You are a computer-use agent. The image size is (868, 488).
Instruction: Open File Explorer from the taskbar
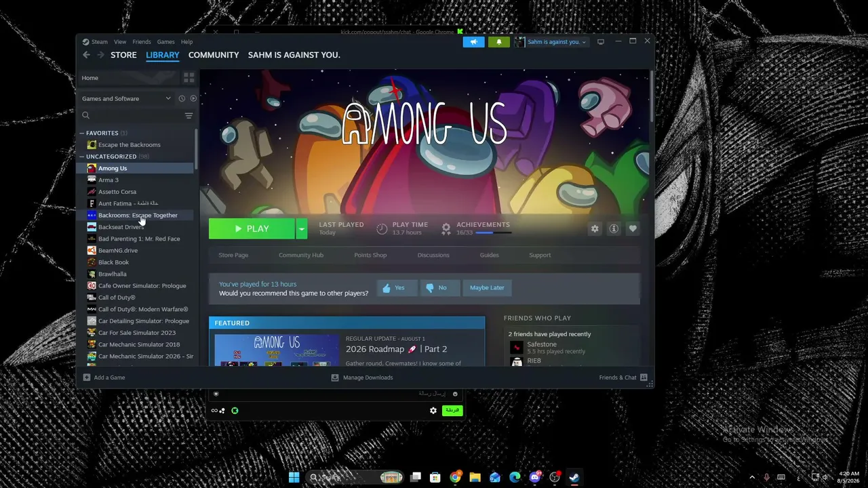coord(475,477)
